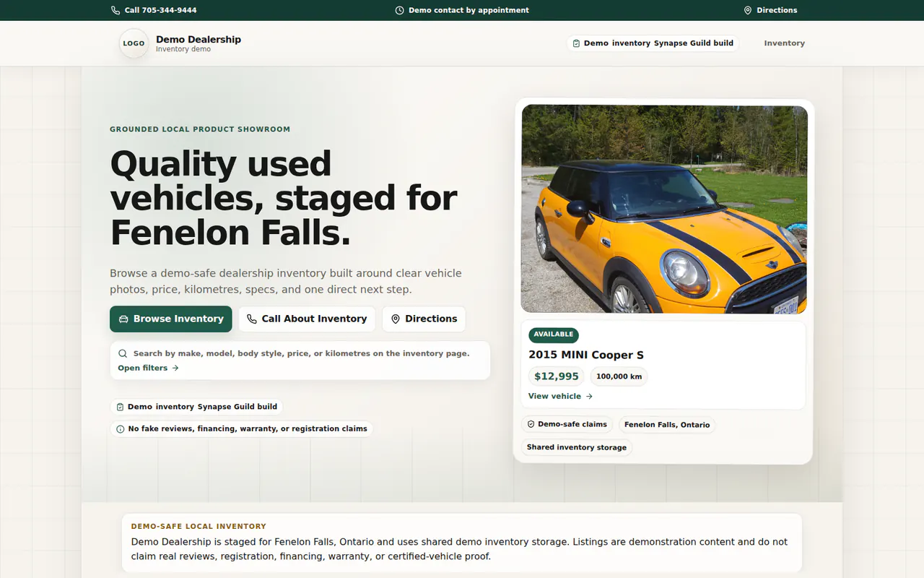Screen dimensions: 924x578
Task: Click shield icon in Demo-safe claims chip
Action: pyautogui.click(x=531, y=425)
